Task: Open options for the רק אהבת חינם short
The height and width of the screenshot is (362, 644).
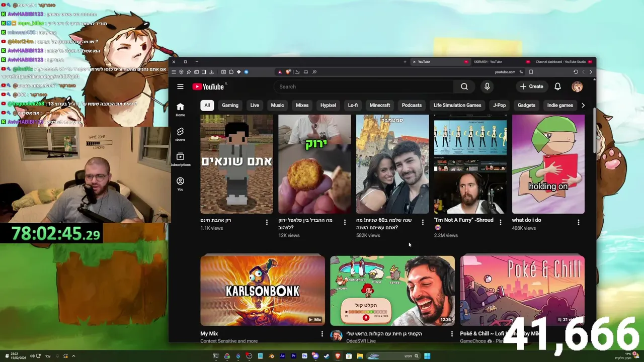Action: (x=267, y=222)
